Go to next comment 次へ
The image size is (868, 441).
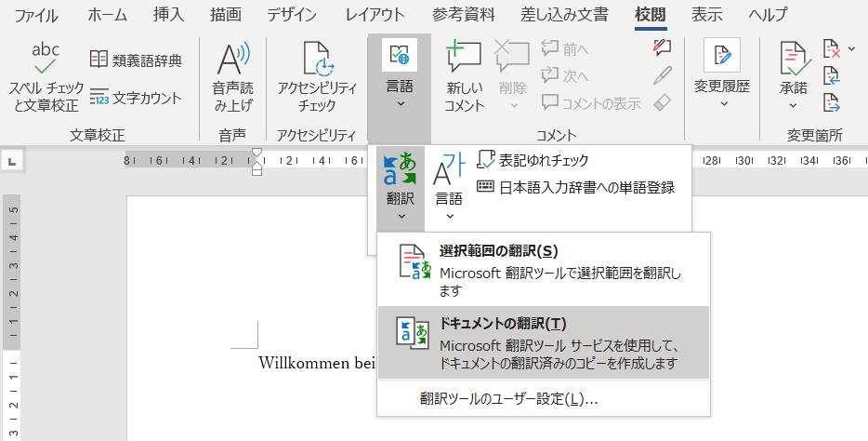click(x=565, y=75)
